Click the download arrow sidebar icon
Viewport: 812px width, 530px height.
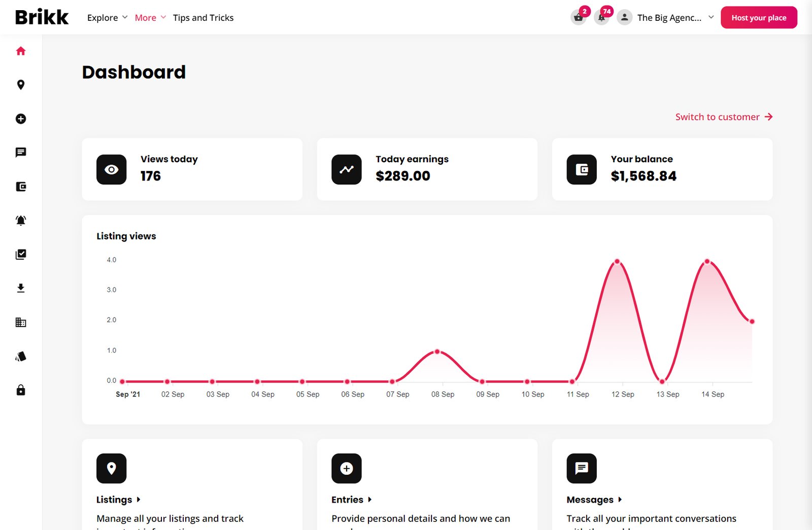[21, 288]
